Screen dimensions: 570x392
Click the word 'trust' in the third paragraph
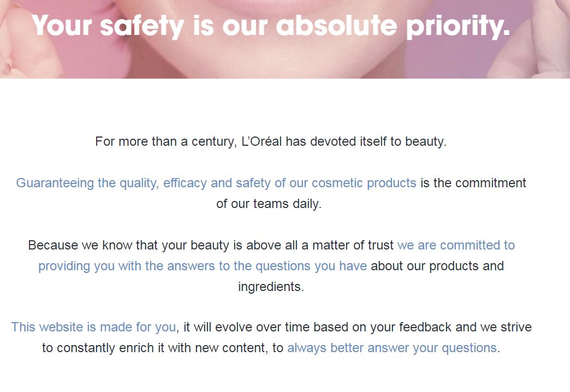point(381,246)
